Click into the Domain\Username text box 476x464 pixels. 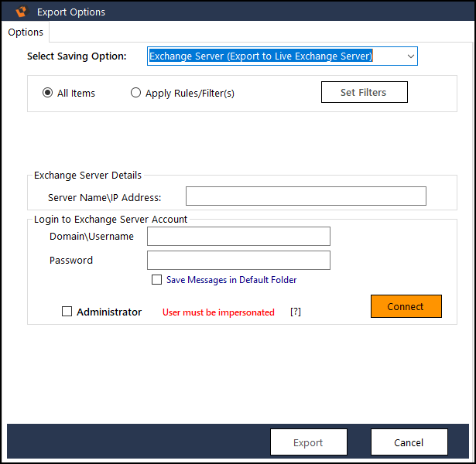click(x=238, y=236)
